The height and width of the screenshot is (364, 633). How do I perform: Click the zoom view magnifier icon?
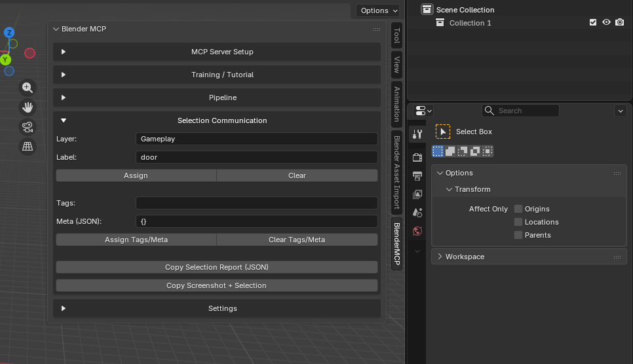coord(28,88)
